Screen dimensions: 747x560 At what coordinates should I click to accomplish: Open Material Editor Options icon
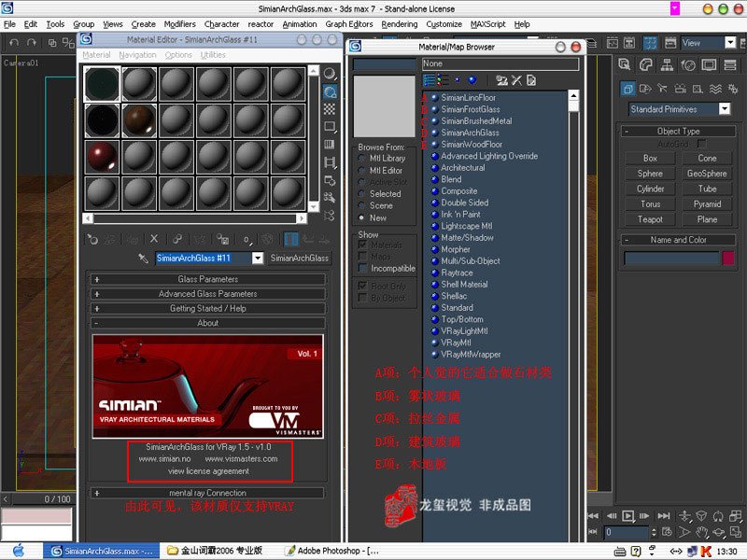coord(330,180)
